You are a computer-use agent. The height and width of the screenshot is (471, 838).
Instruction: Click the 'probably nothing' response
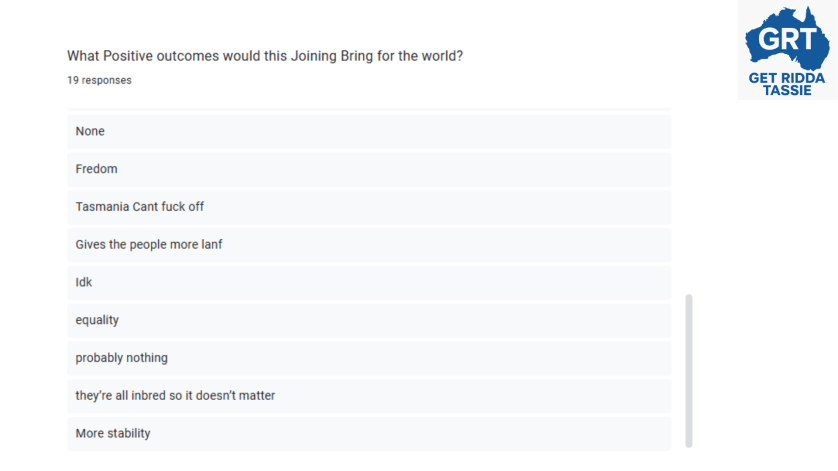coord(369,358)
